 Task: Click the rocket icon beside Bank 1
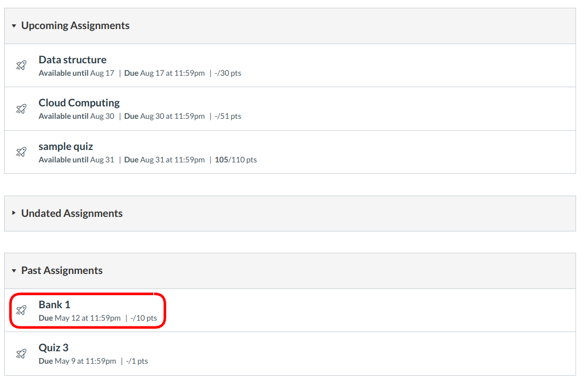[x=21, y=310]
